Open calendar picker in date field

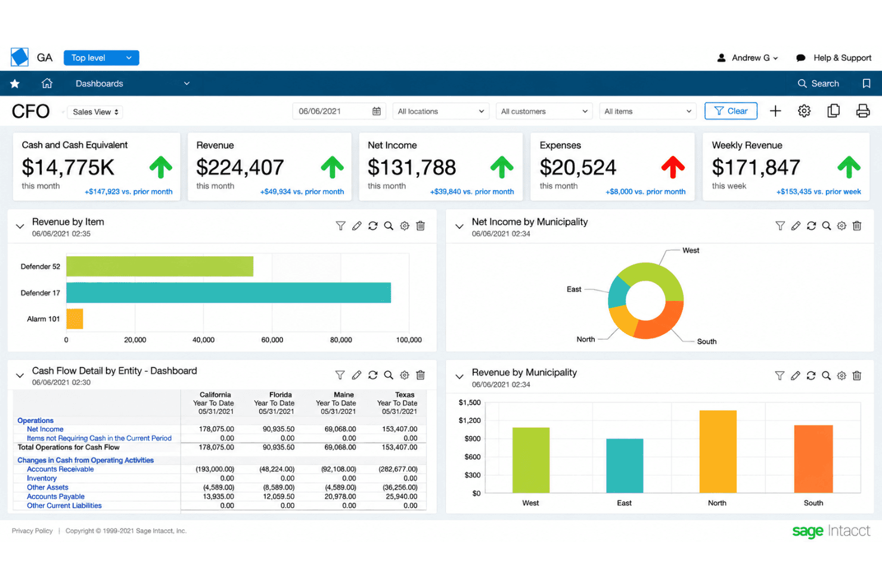pos(377,111)
